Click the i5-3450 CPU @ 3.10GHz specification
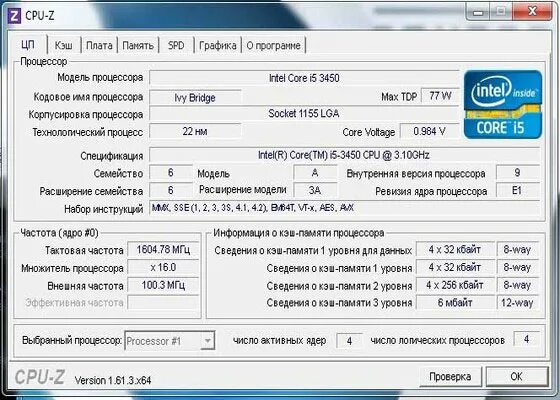Image resolution: width=560 pixels, height=400 pixels. (344, 155)
